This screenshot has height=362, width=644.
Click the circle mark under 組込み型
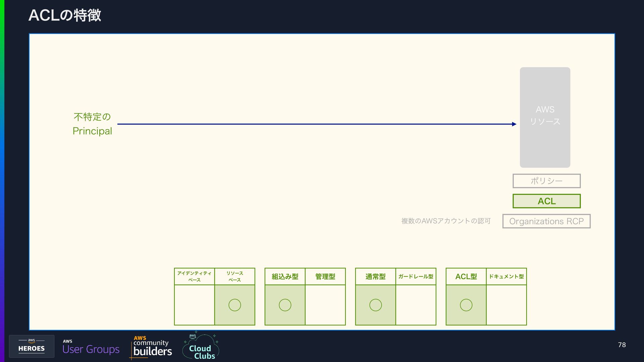point(285,305)
